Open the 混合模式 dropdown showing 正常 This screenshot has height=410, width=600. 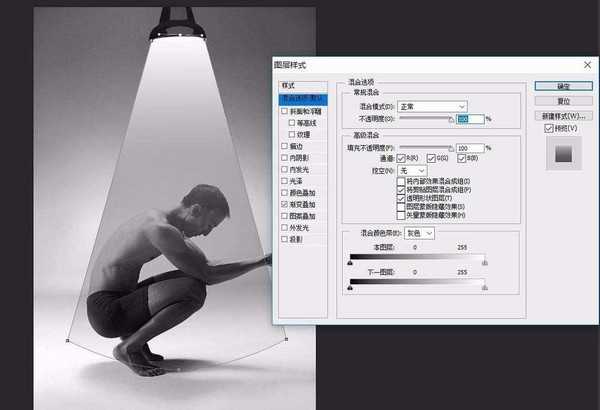(432, 106)
